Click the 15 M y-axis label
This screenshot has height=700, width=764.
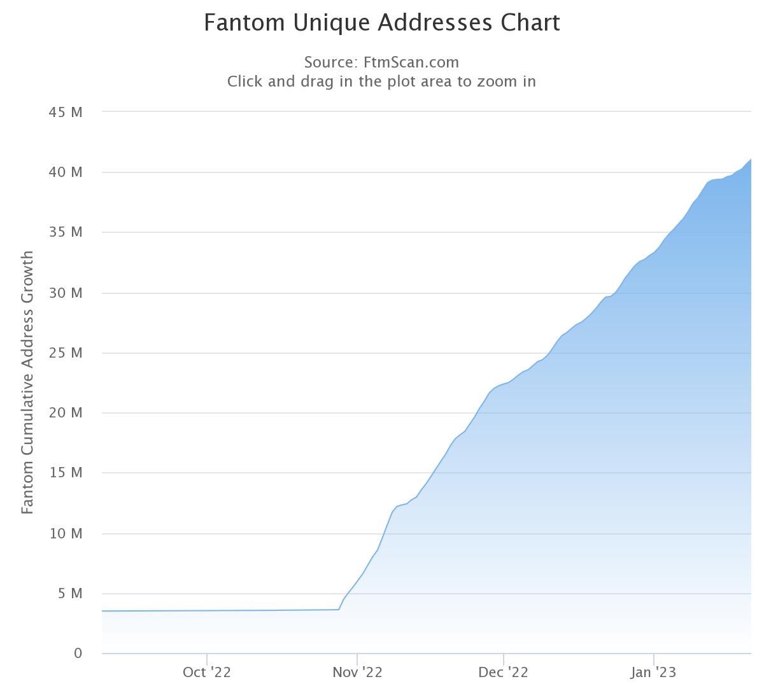[66, 473]
